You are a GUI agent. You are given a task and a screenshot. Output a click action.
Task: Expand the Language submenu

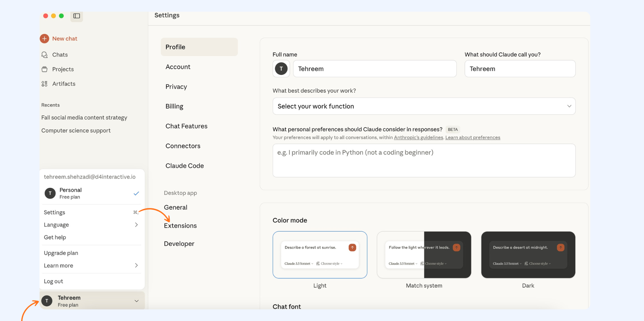[x=91, y=225]
